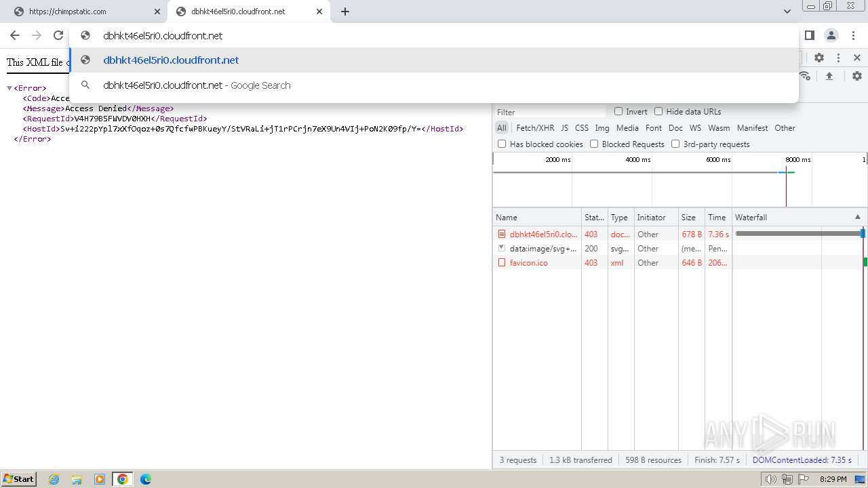Close the DevTools panel

[857, 58]
